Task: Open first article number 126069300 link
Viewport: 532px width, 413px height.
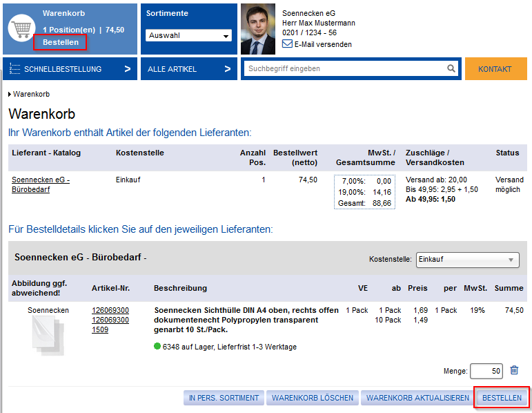Action: 110,310
